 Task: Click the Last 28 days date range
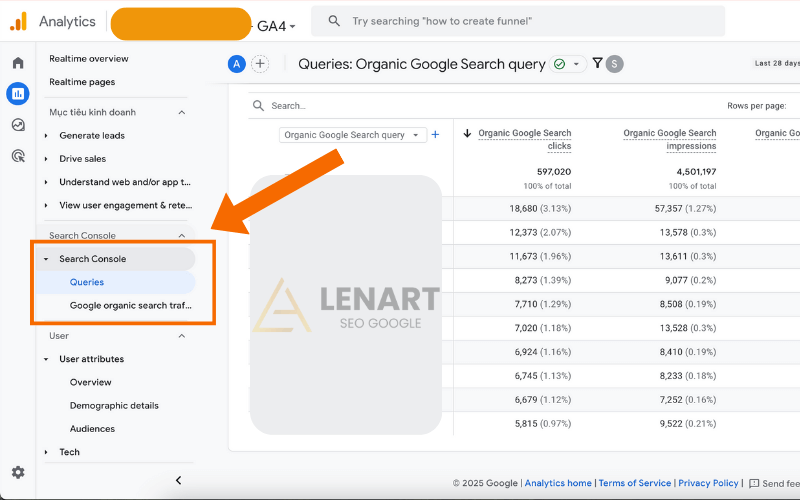coord(777,63)
